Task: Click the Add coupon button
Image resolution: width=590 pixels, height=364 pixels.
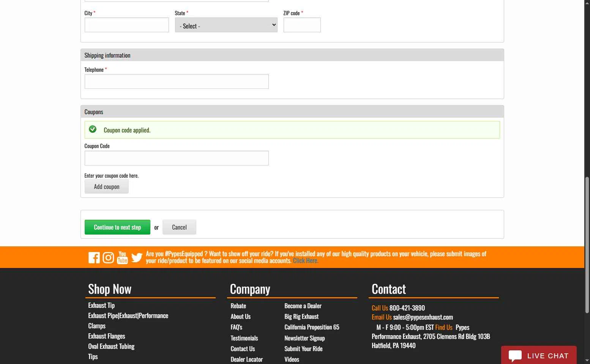Action: [107, 187]
